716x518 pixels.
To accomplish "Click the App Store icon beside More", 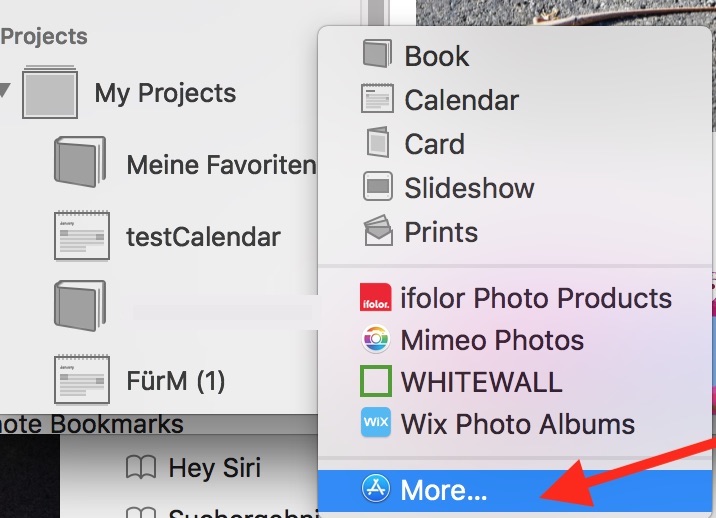I will pos(376,490).
